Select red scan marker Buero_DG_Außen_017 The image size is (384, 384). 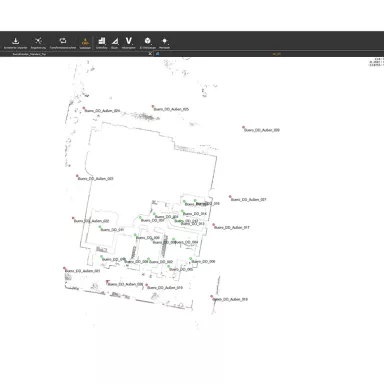214,225
